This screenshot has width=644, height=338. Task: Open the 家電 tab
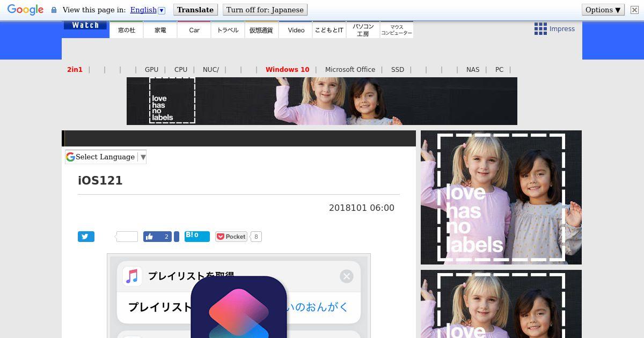coord(160,30)
